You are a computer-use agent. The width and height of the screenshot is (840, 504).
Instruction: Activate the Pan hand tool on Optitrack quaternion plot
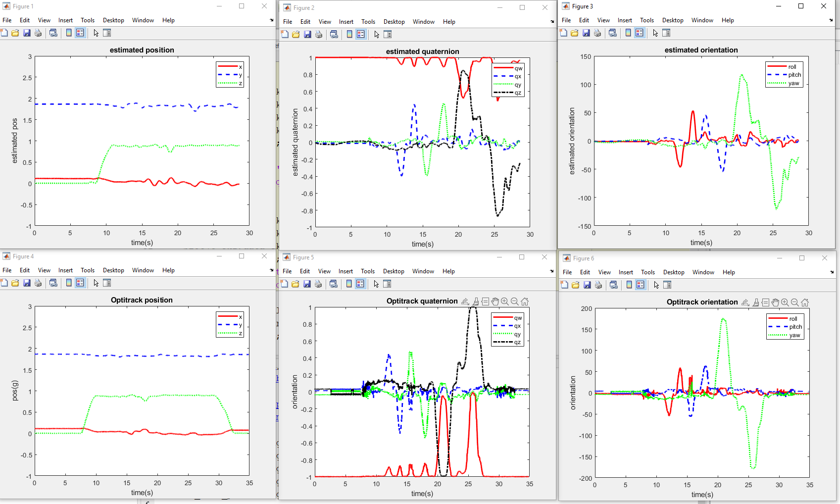[x=495, y=302]
